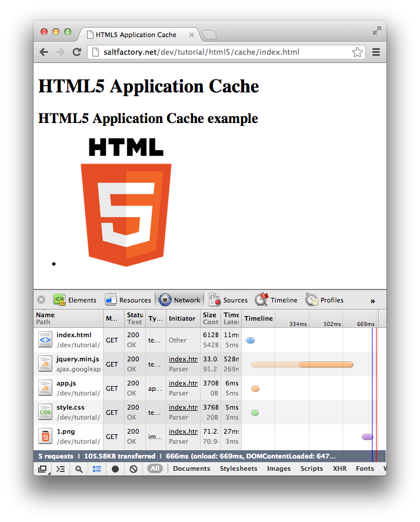
Task: Filter requests by All
Action: point(155,468)
